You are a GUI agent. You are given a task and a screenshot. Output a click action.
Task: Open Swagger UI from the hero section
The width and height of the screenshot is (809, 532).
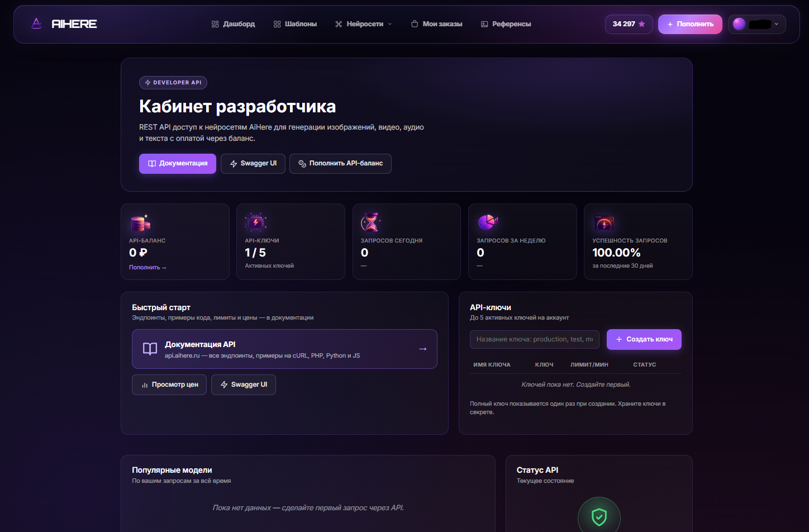click(253, 164)
